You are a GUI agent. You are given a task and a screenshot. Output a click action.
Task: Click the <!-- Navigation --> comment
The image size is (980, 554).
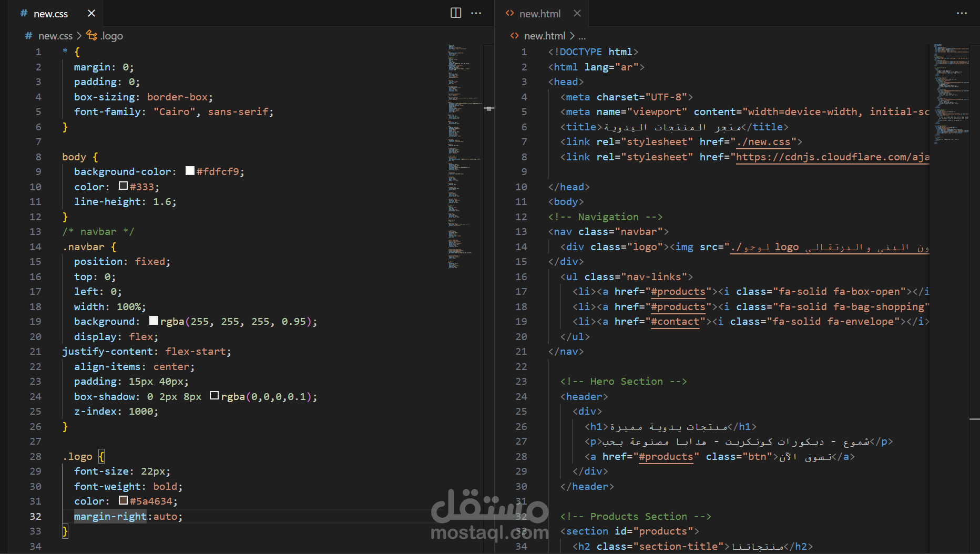click(605, 217)
